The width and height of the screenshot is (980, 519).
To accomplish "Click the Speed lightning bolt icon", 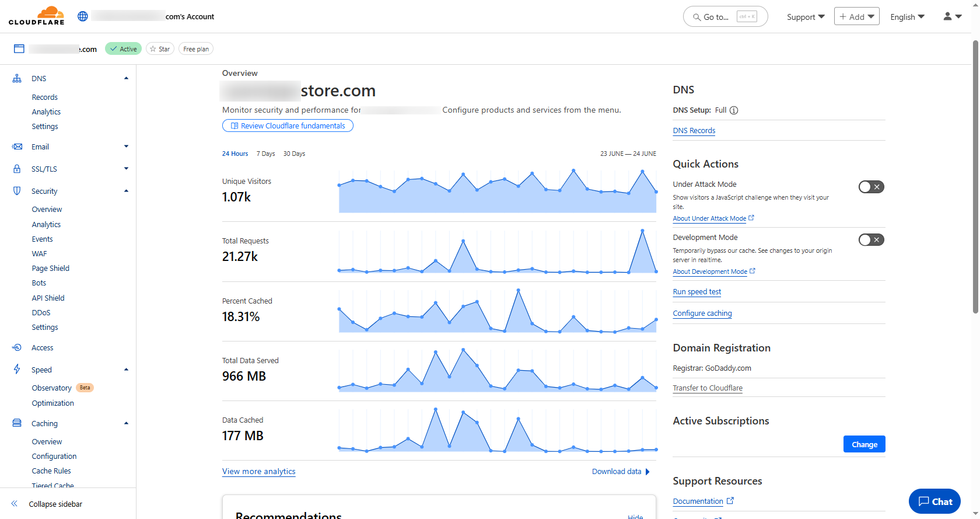I will pos(17,370).
